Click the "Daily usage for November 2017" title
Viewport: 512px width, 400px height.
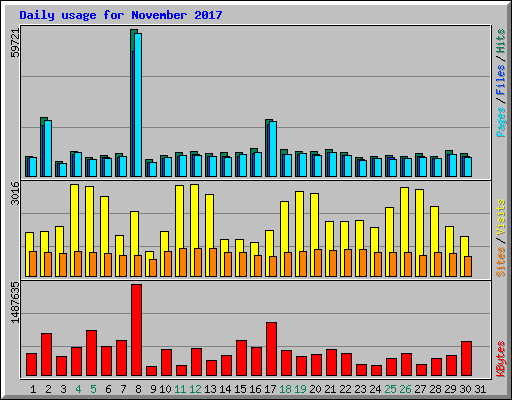click(121, 15)
